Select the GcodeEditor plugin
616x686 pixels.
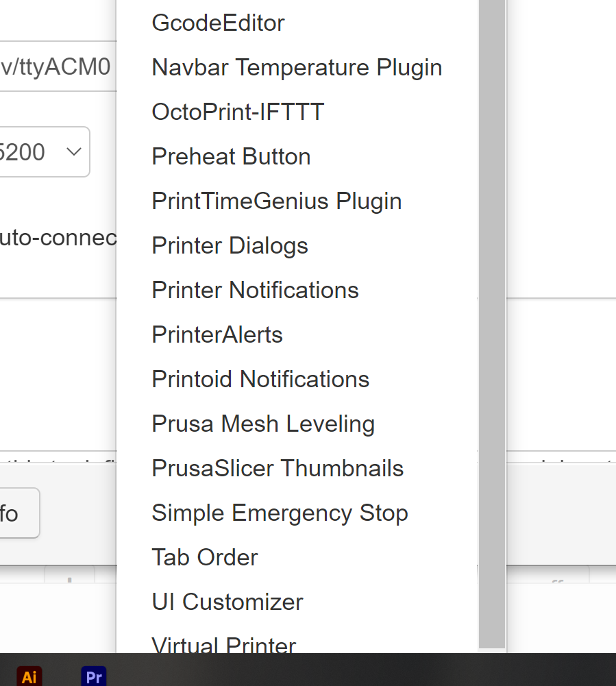coord(218,23)
